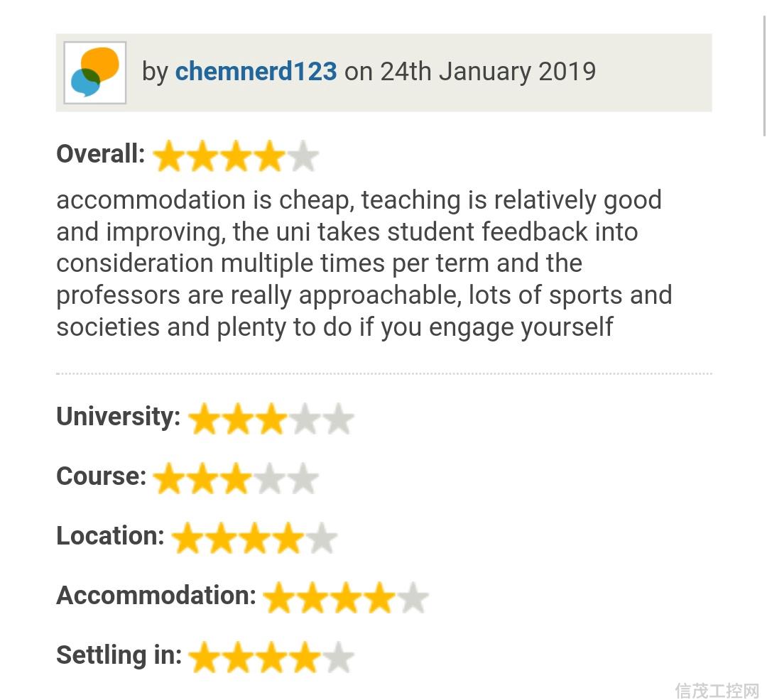Click the fifth grey Accommodation star
The image size is (767, 700).
point(413,598)
